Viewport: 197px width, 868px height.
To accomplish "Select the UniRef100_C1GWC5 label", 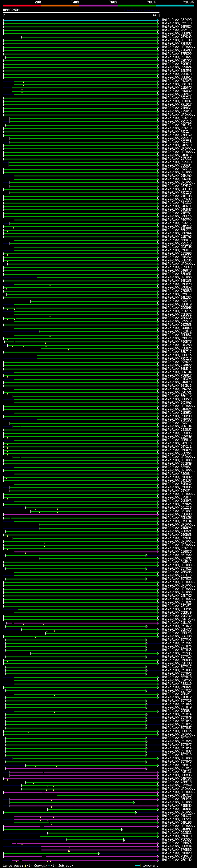I will [177, 552].
